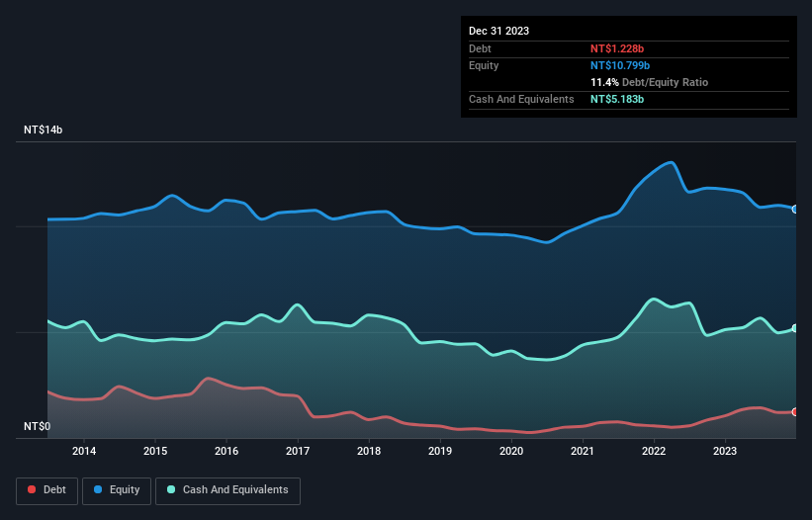Image resolution: width=812 pixels, height=520 pixels.
Task: Click the Equity value NT$10.799b
Action: coord(620,65)
